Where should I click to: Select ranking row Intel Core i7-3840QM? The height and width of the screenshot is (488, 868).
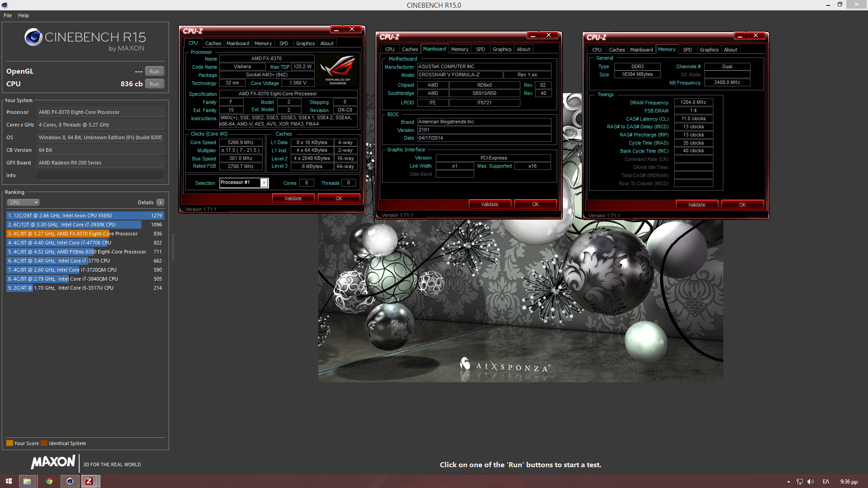85,279
